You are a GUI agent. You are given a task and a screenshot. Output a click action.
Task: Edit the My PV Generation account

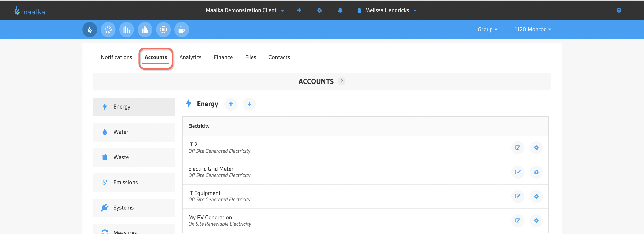[x=518, y=221]
